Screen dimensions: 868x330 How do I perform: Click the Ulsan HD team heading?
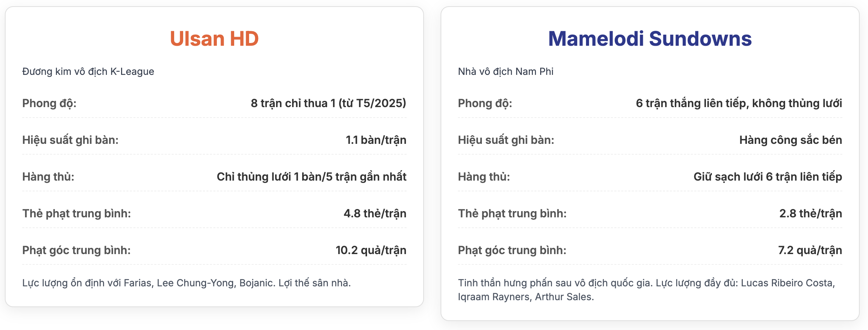(x=214, y=38)
